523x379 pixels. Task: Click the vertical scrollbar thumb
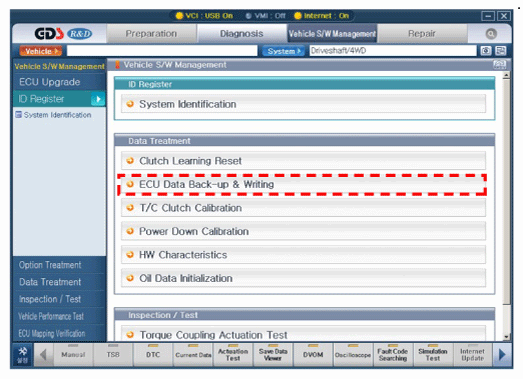(x=506, y=192)
